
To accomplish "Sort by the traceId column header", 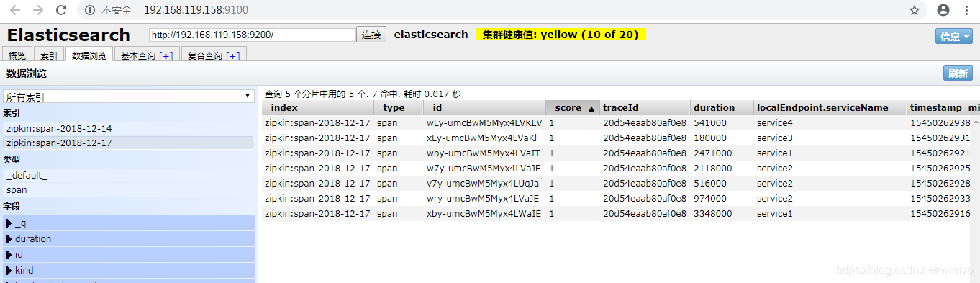I will [645, 107].
